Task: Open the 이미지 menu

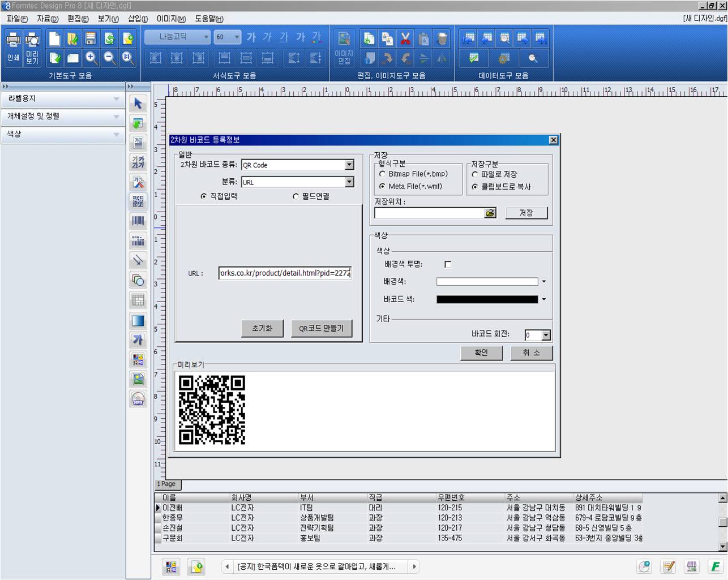Action: [172, 19]
